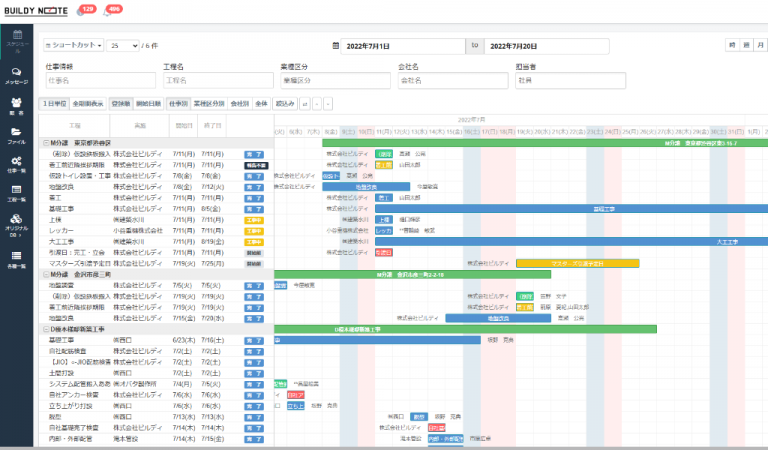
Task: Click the bell notification badge showing 496
Action: pos(113,10)
